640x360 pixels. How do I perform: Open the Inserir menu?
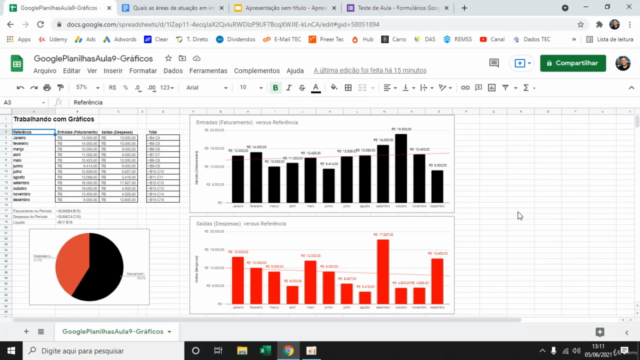[x=113, y=71]
